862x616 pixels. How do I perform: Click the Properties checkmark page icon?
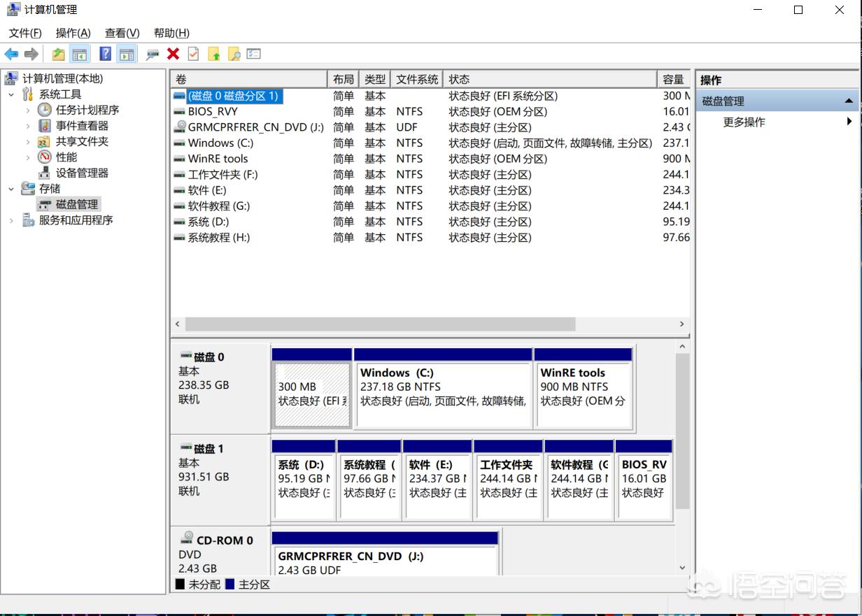point(193,54)
